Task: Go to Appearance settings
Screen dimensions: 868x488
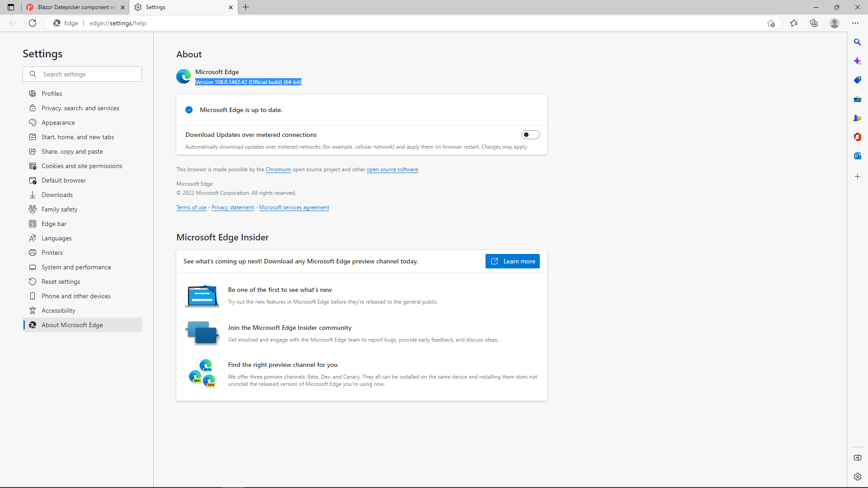Action: point(82,122)
